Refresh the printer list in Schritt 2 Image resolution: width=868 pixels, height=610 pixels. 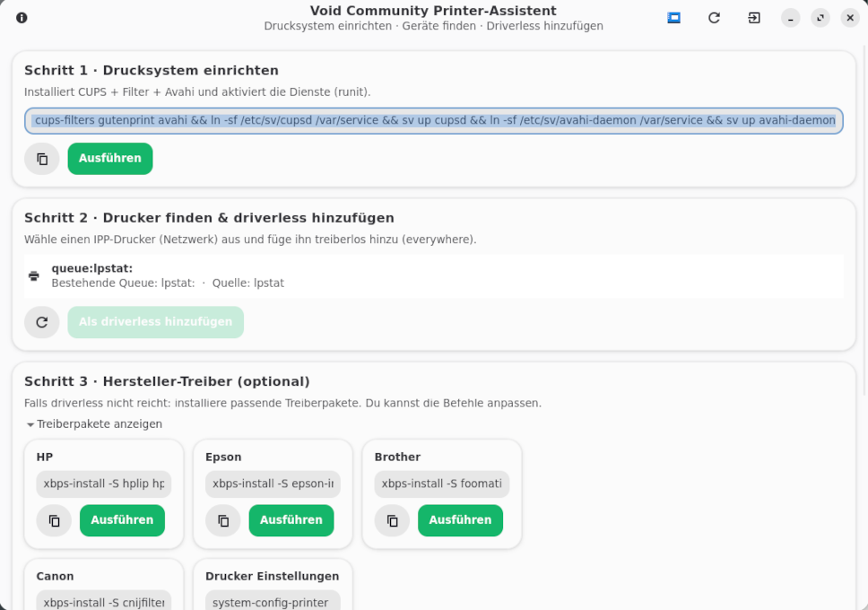(42, 322)
